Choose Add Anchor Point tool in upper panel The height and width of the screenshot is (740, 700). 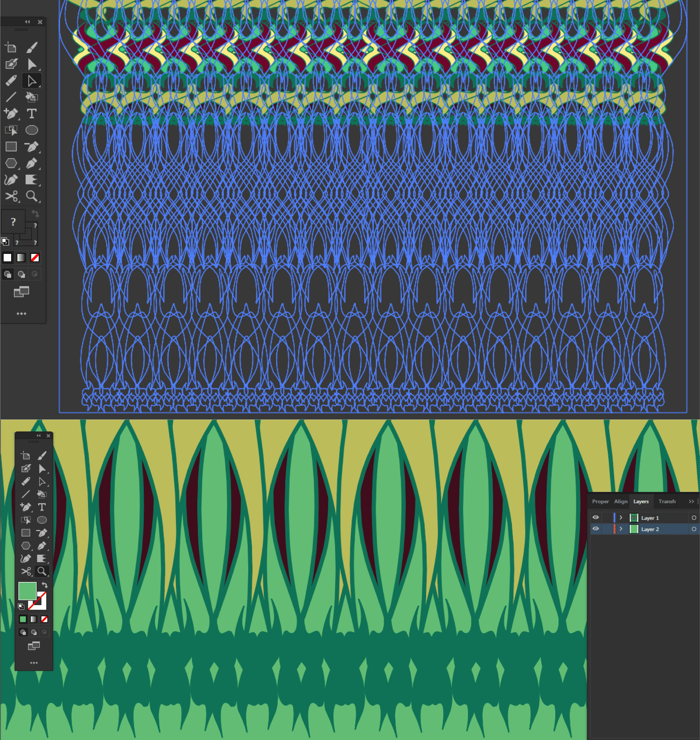[x=11, y=113]
